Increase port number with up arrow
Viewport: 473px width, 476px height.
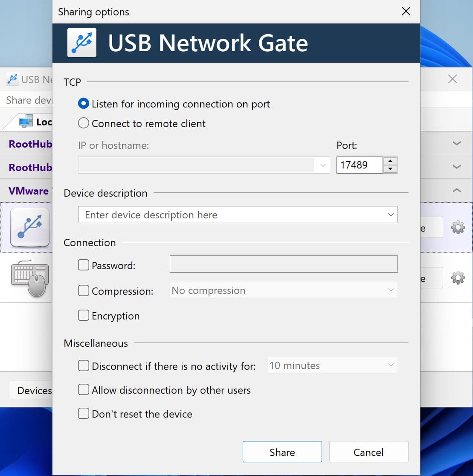(390, 161)
